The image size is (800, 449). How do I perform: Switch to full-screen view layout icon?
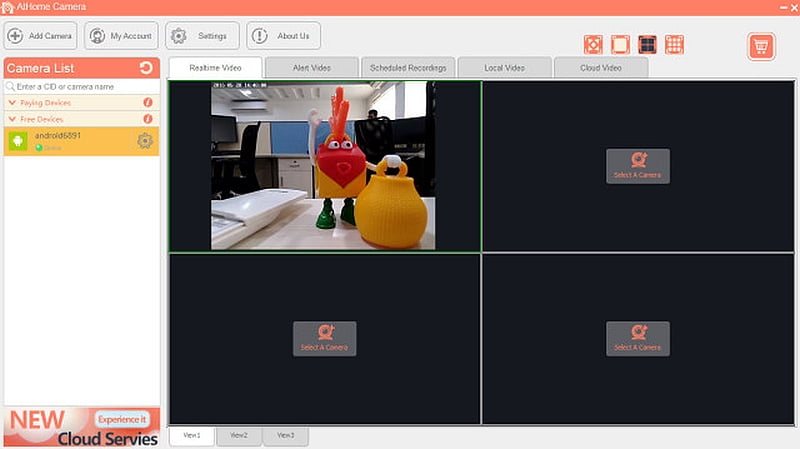[593, 45]
